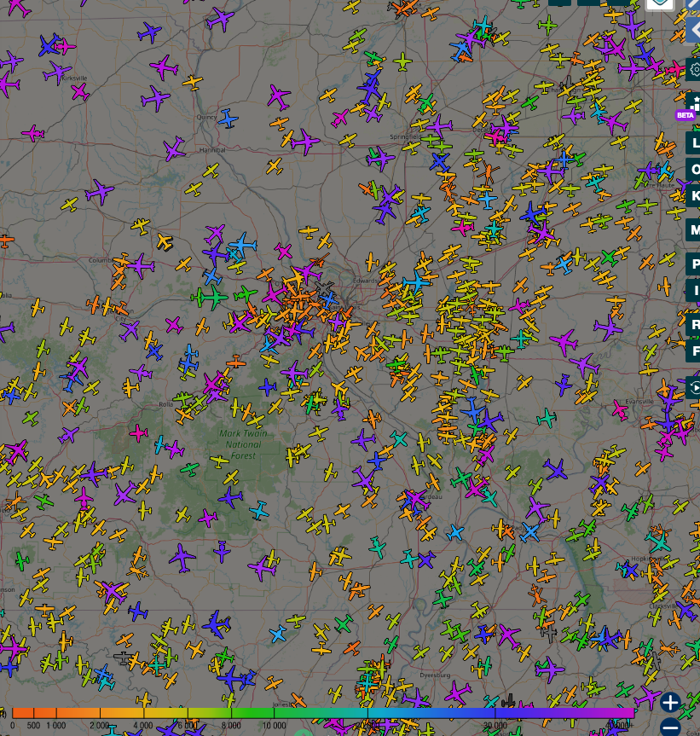Select the light blue aircraft beside Quincy
700x736 pixels.
(228, 119)
